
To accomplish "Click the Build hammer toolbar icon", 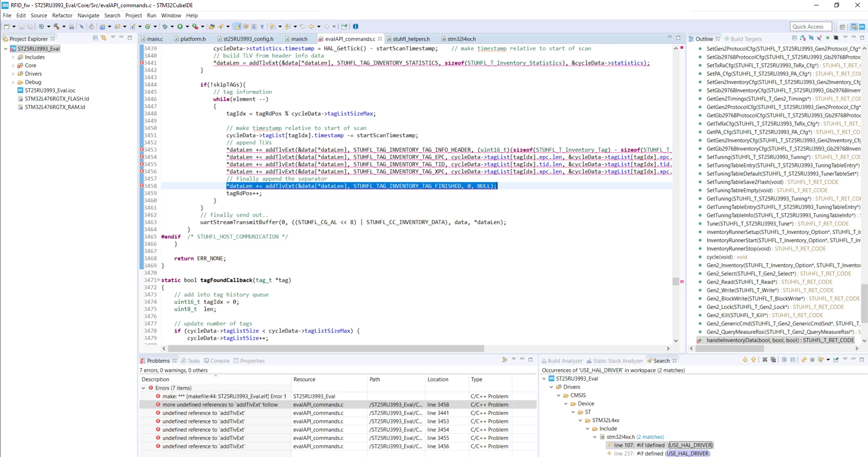I will pos(56,26).
